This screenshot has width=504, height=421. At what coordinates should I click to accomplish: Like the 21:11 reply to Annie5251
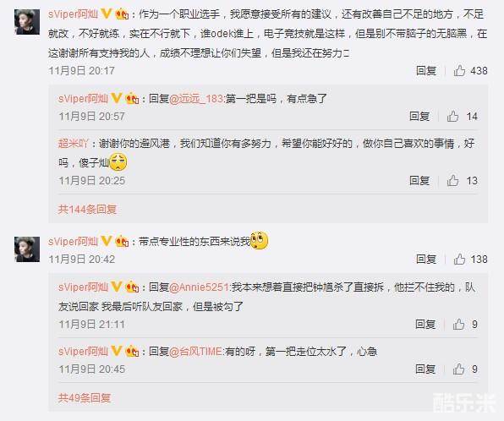(458, 325)
